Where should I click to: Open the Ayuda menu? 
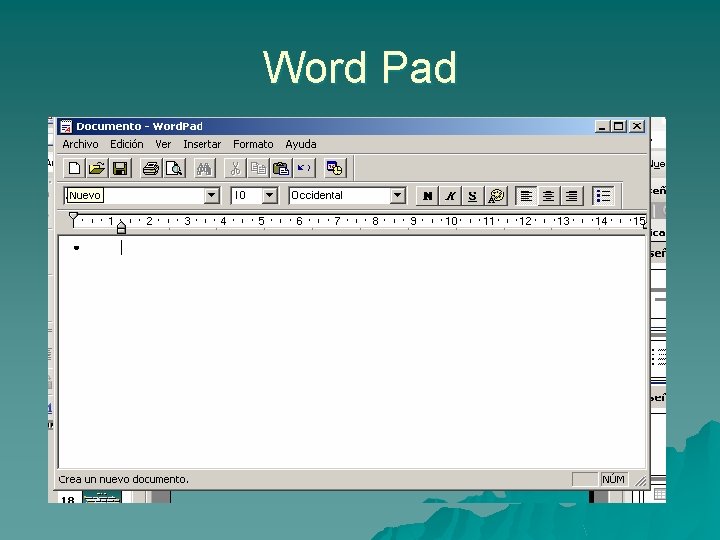[301, 144]
